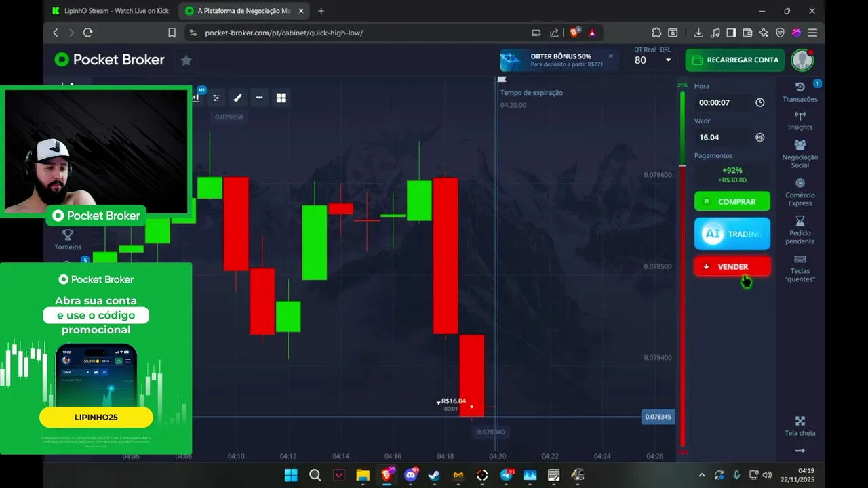Screen dimensions: 868x488
Task: Close the Pocket Broker browser tab
Action: [301, 11]
